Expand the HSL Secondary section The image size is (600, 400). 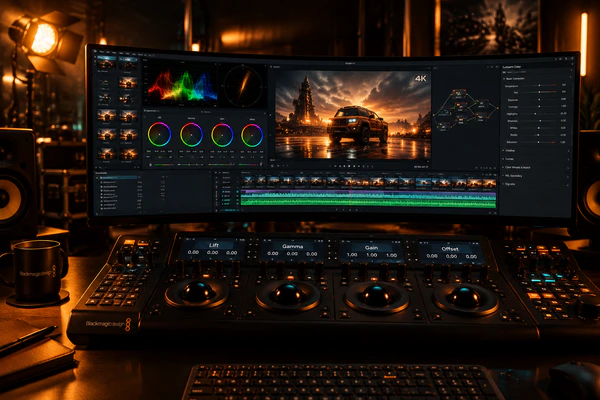[x=504, y=176]
